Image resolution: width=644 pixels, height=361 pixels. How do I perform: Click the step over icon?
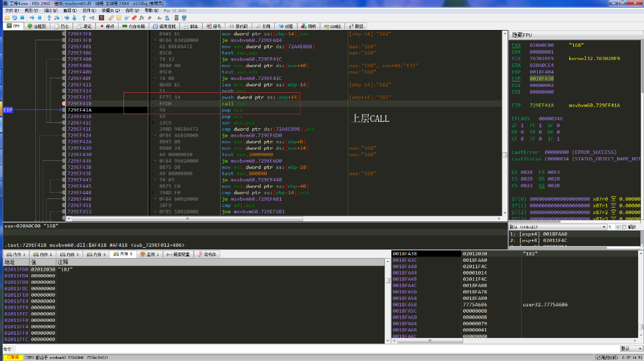pos(57,18)
